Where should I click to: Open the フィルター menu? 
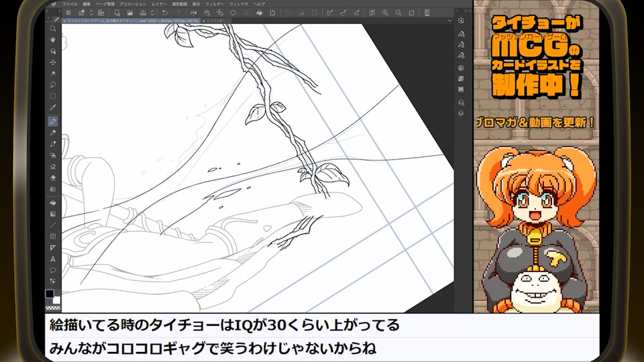[x=215, y=4]
